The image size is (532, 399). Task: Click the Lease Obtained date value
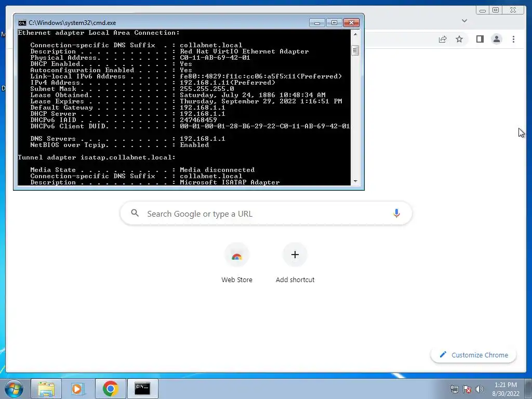[x=252, y=95]
